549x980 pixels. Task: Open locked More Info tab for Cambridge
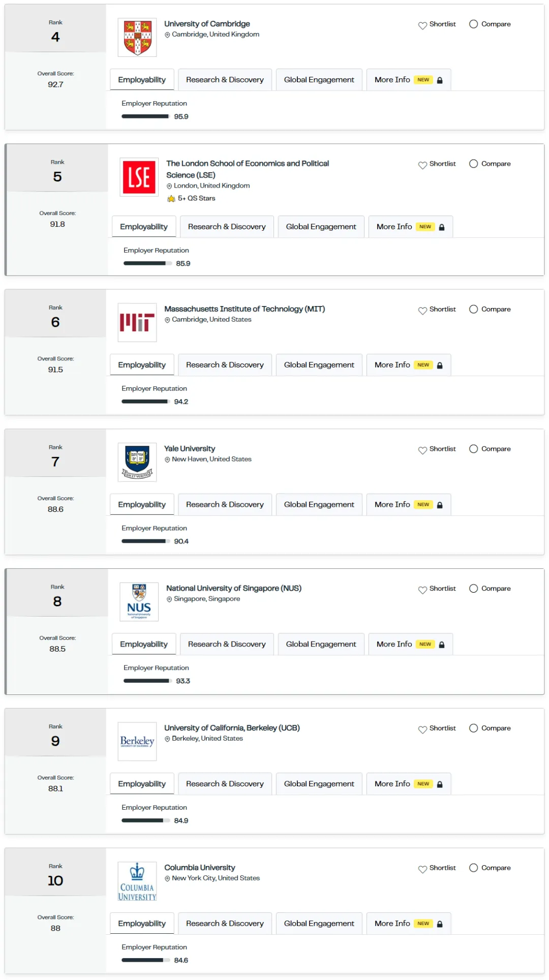pyautogui.click(x=408, y=80)
